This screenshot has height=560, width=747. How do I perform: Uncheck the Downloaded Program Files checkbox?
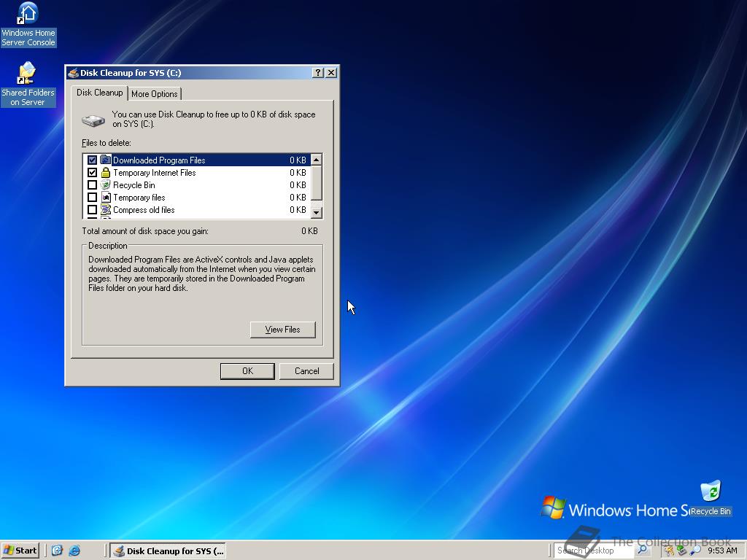pos(92,160)
